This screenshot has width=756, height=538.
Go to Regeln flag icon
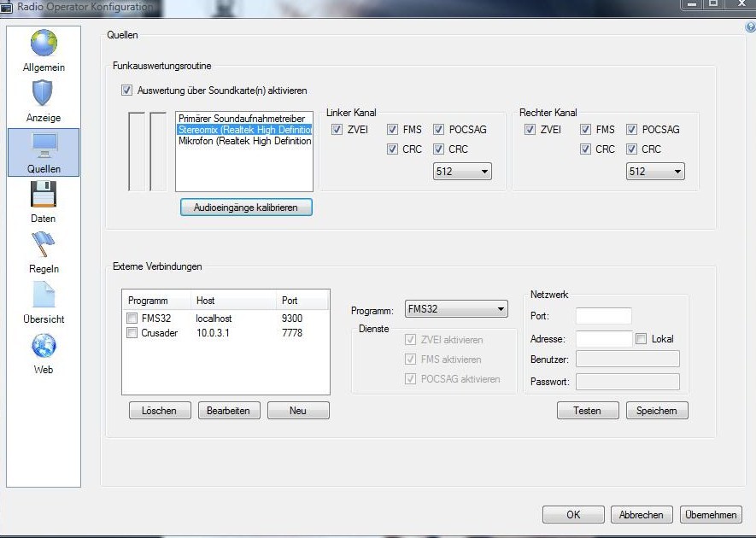(44, 245)
